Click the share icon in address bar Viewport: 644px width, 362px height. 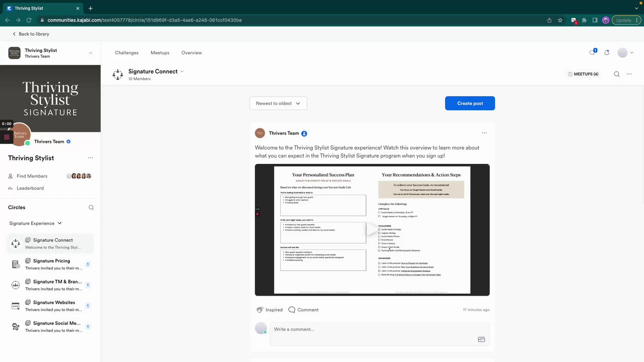(549, 20)
